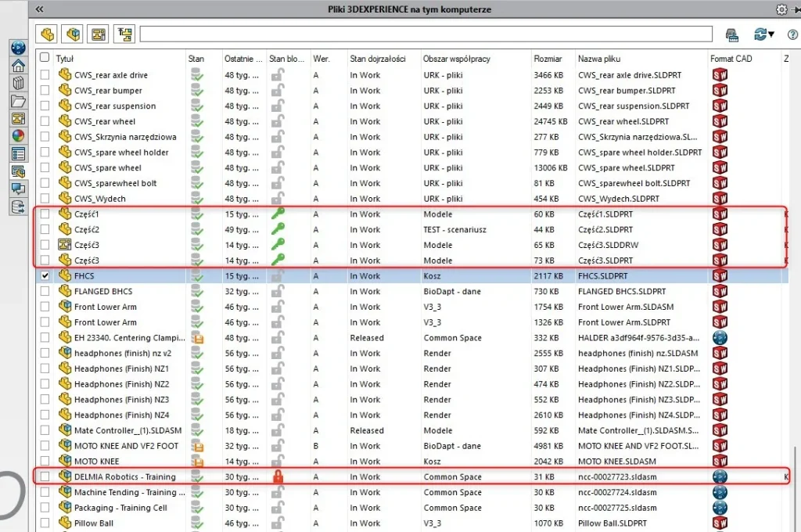The height and width of the screenshot is (532, 801).
Task: Click the TEST - scenariusz collaboration cell
Action: 454,229
